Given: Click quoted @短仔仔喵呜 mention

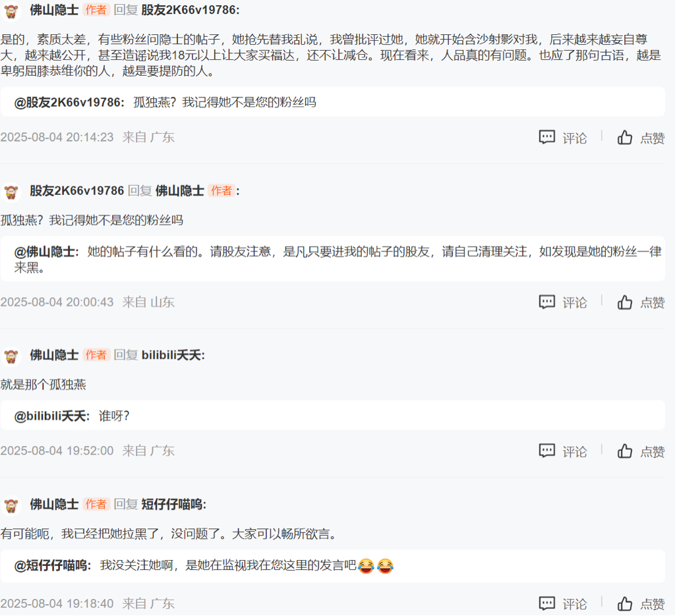Looking at the screenshot, I should 52,565.
